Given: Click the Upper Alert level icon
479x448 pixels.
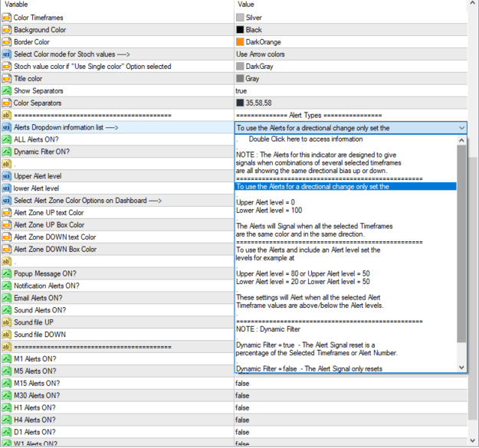Looking at the screenshot, I should tap(6, 176).
